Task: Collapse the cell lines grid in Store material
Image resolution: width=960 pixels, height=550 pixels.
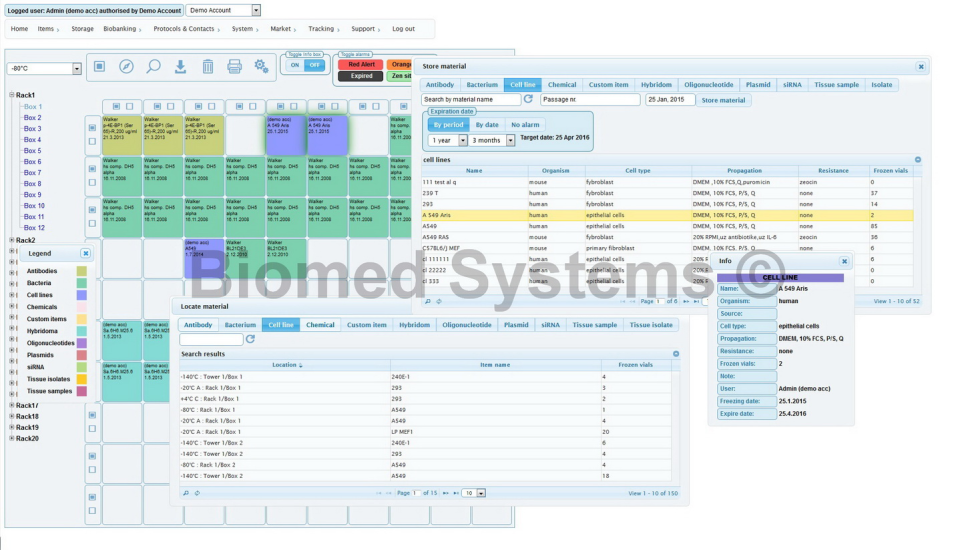Action: (918, 160)
